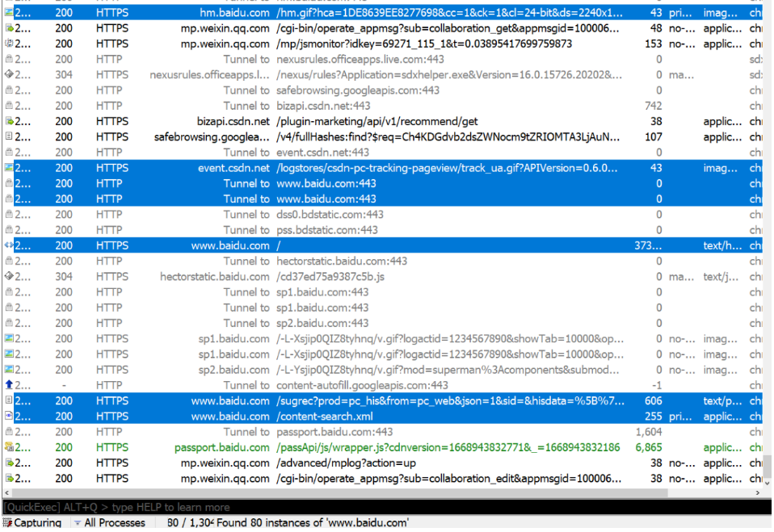
Task: Click the URL starting '/sugrec?prod=pc_his'
Action: pos(450,401)
